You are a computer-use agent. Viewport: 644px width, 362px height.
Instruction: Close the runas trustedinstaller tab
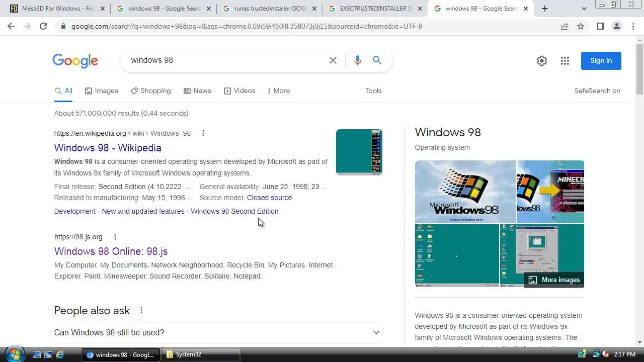pyautogui.click(x=314, y=9)
